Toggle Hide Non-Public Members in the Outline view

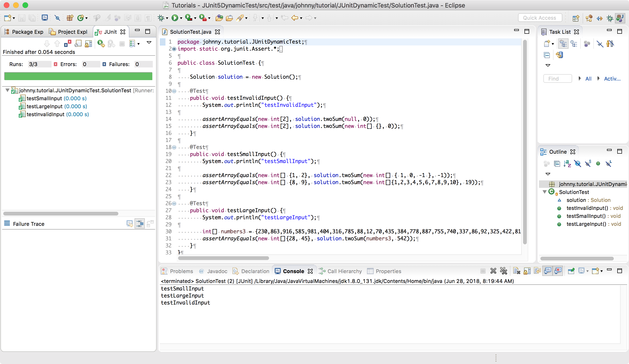[598, 164]
